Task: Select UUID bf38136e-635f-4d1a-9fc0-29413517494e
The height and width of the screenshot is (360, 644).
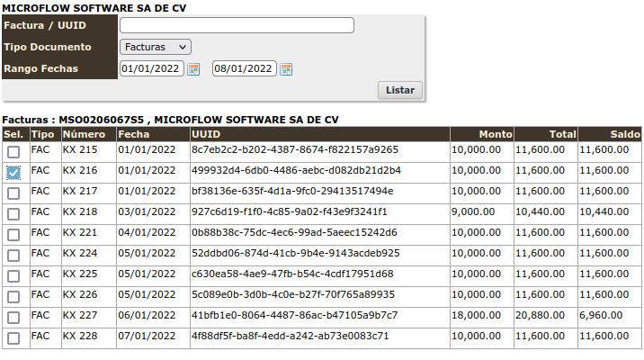Action: [x=292, y=191]
